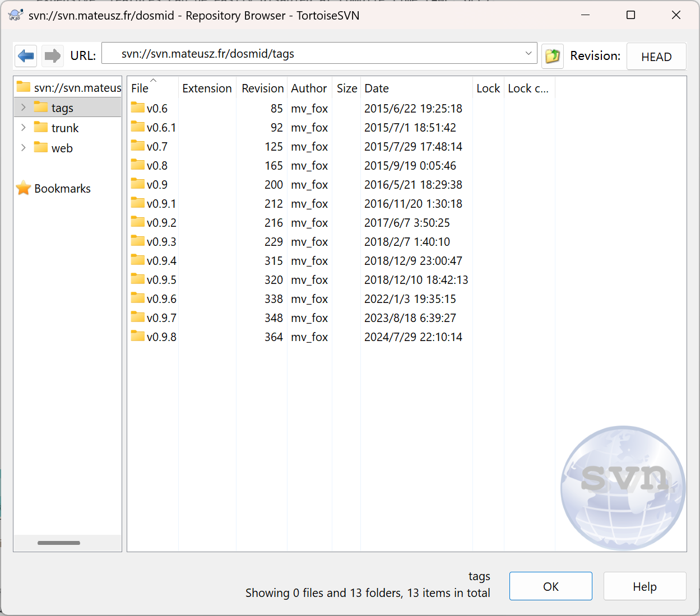Click folder icon of v0.7 row
This screenshot has width=700, height=616.
tap(138, 146)
